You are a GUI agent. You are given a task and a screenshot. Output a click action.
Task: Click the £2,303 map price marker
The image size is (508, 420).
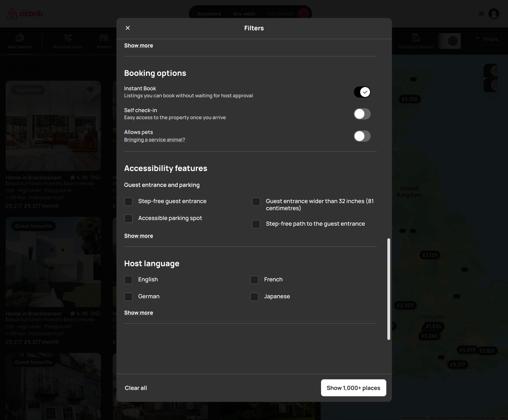pyautogui.click(x=405, y=305)
